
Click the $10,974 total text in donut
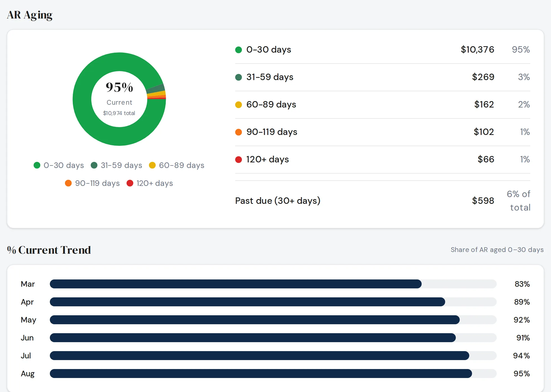(x=119, y=113)
